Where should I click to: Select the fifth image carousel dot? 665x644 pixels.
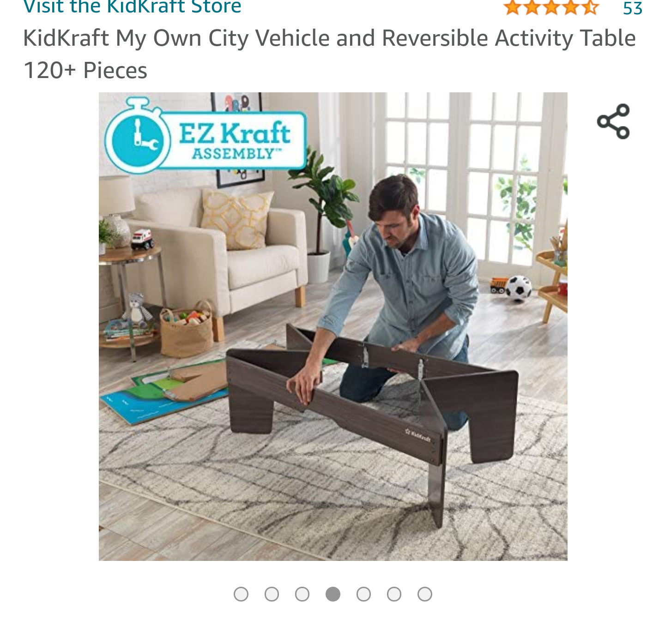[363, 594]
